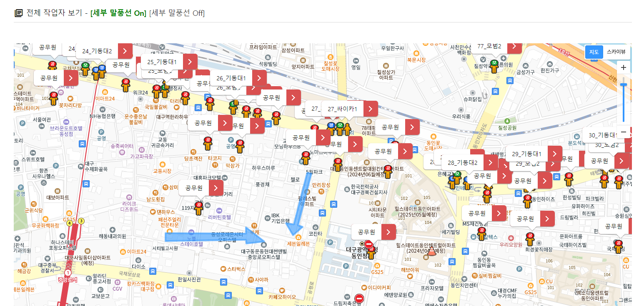Click list icon beside 전체 작업자 보기
This screenshot has width=644, height=306.
[18, 13]
